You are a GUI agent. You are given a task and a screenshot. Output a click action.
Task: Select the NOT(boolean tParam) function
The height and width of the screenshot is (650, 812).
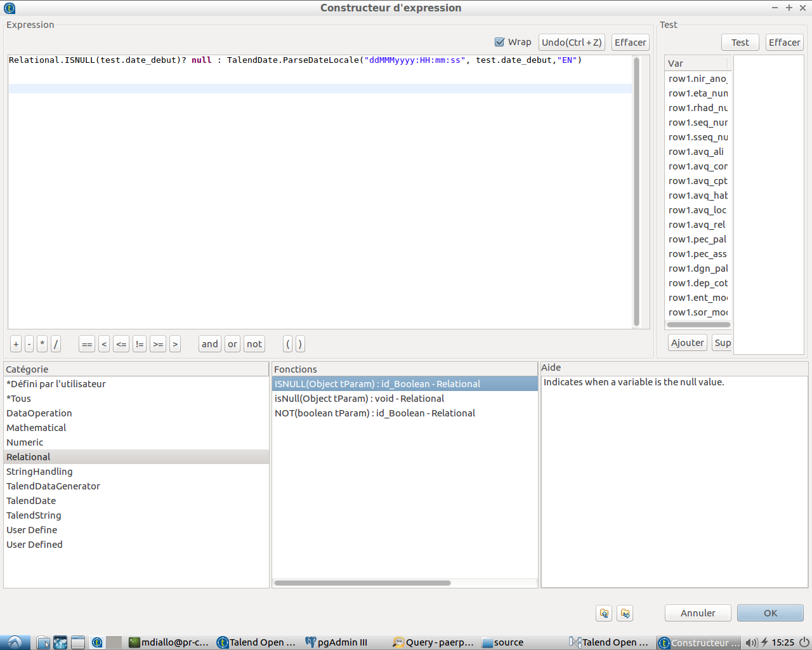click(405, 413)
